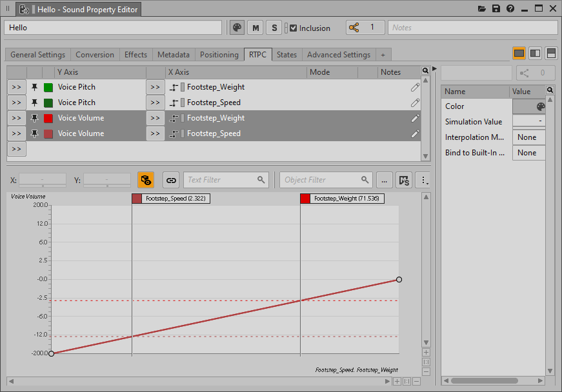Open Bind to Built-In None dropdown
The width and height of the screenshot is (562, 392).
(x=528, y=153)
